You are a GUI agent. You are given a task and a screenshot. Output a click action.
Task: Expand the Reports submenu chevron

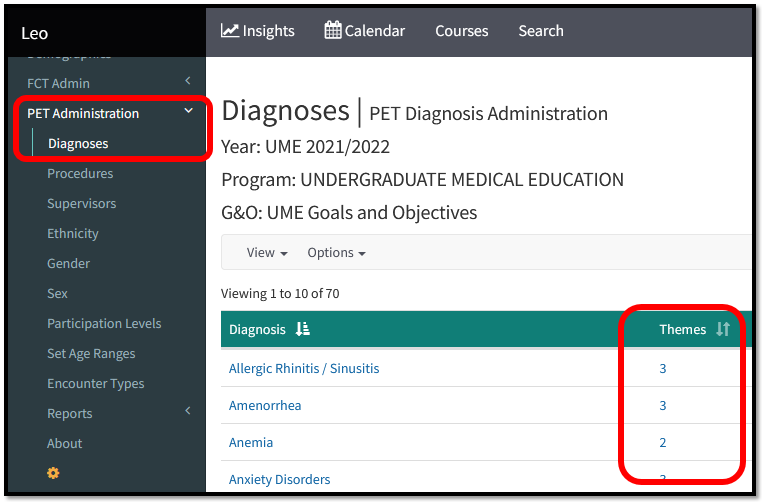pyautogui.click(x=188, y=411)
